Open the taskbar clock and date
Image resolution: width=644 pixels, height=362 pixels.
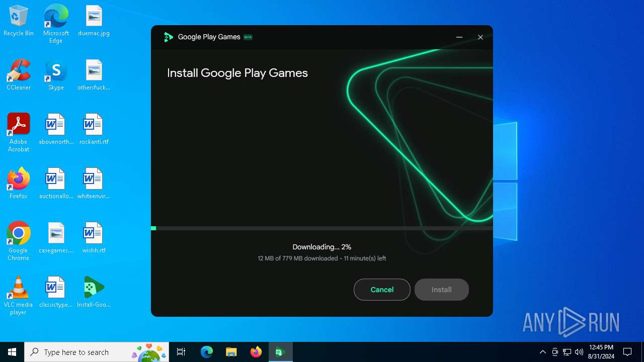point(601,352)
